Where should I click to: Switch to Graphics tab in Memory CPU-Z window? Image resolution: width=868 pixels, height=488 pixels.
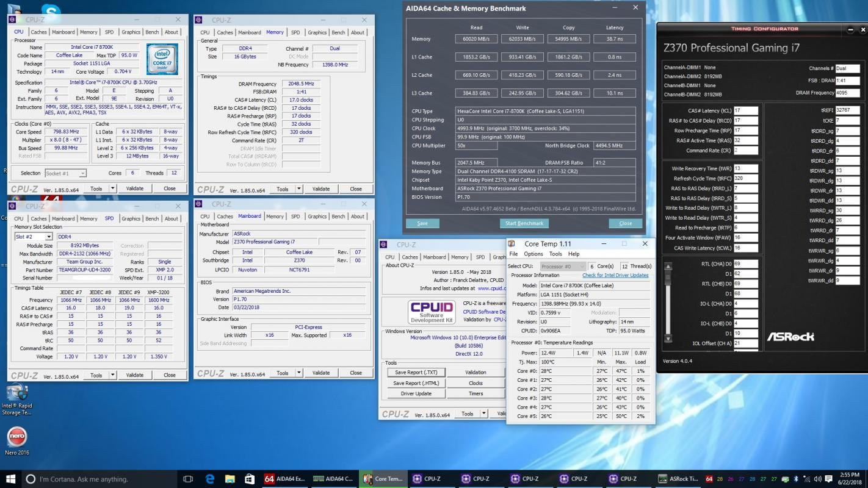coord(317,32)
